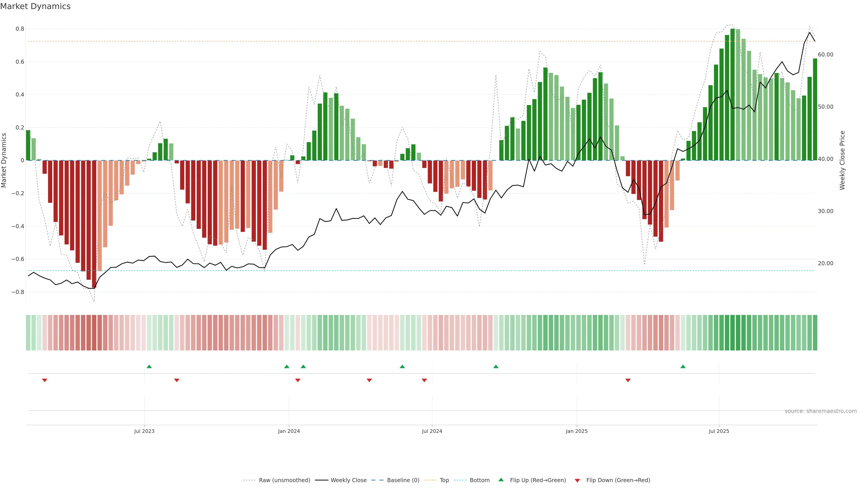The height and width of the screenshot is (488, 868).
Task: Click the Jan 2024 x-axis label
Action: (289, 431)
